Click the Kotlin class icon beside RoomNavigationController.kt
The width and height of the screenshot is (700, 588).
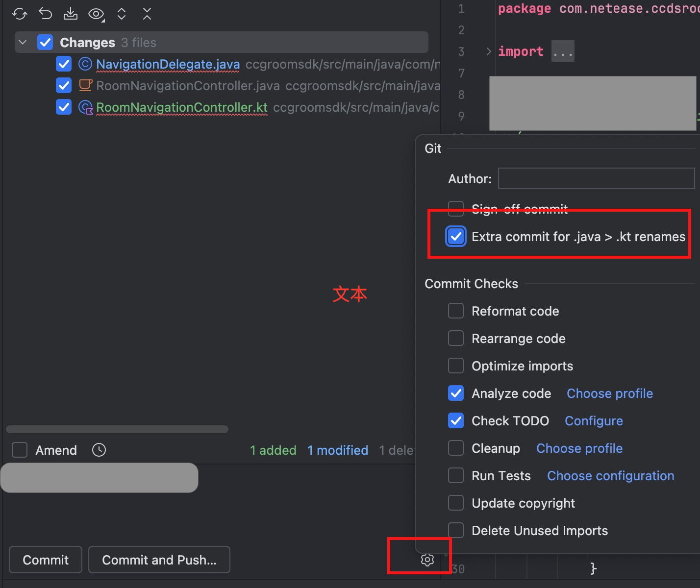(86, 107)
